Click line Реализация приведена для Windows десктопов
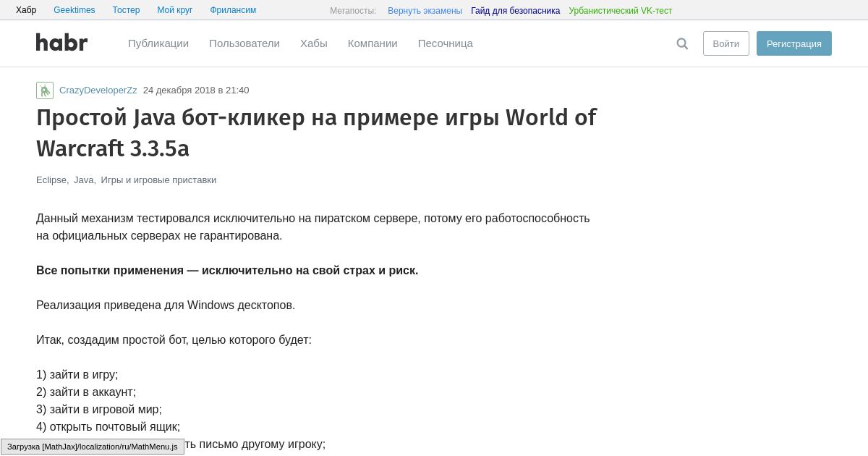The height and width of the screenshot is (456, 868). pos(166,305)
